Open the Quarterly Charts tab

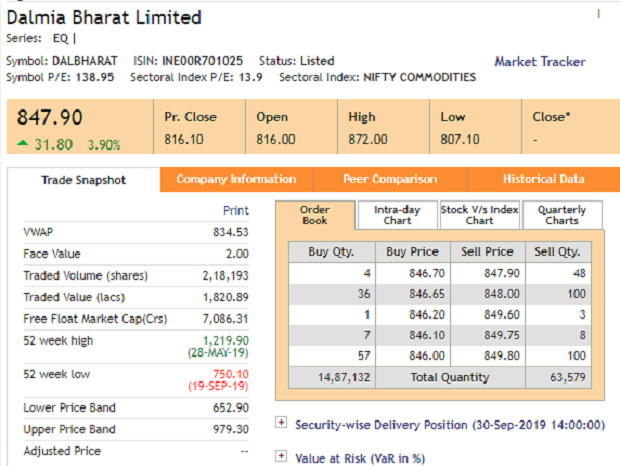(562, 215)
